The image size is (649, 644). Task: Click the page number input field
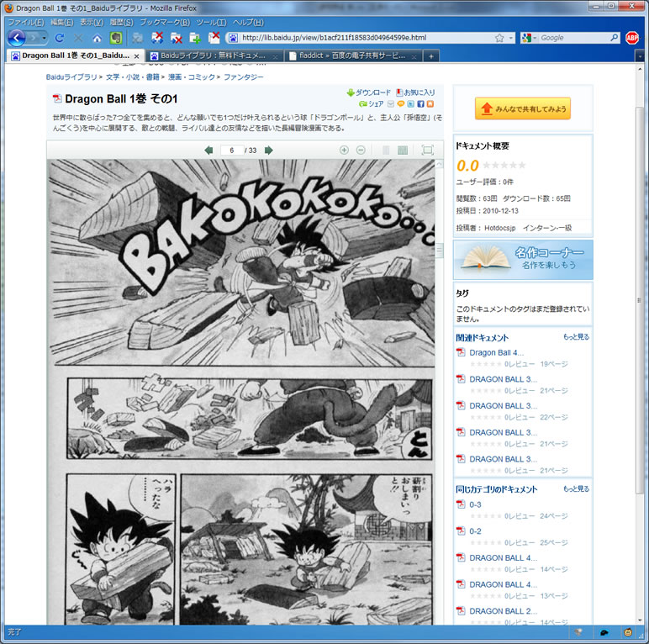pyautogui.click(x=232, y=150)
